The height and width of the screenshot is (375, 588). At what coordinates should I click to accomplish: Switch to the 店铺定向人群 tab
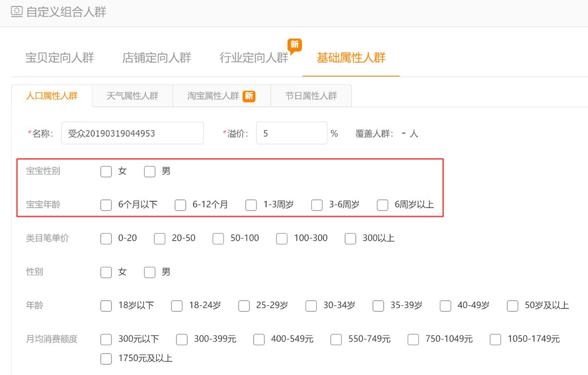157,57
